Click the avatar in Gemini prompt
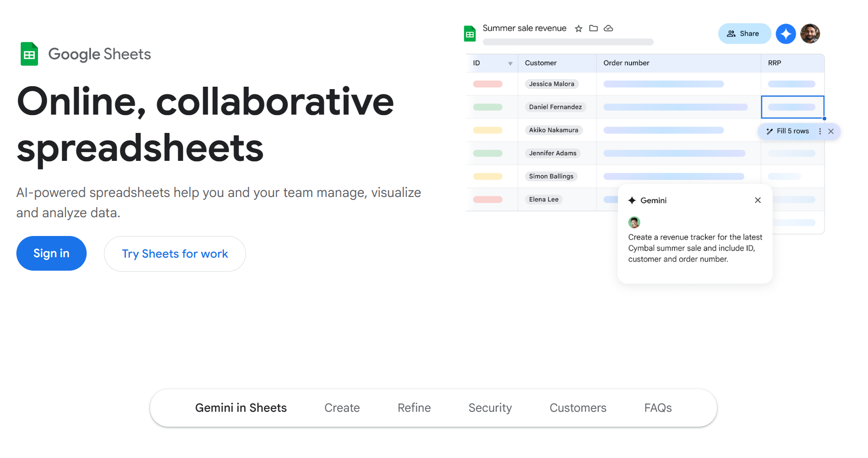 634,222
